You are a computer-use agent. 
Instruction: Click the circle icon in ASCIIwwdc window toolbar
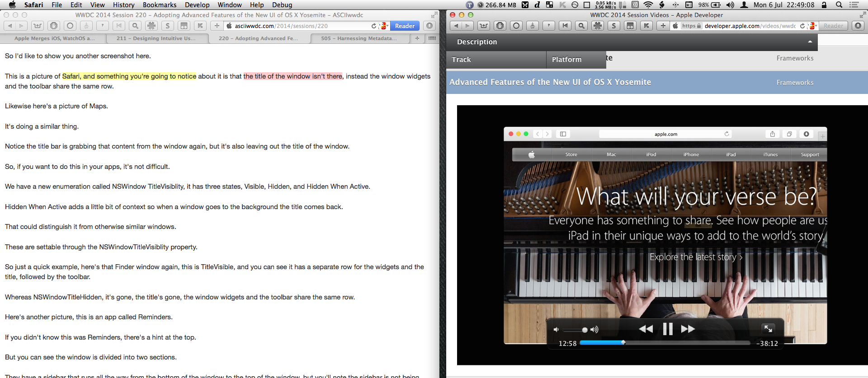pyautogui.click(x=70, y=26)
